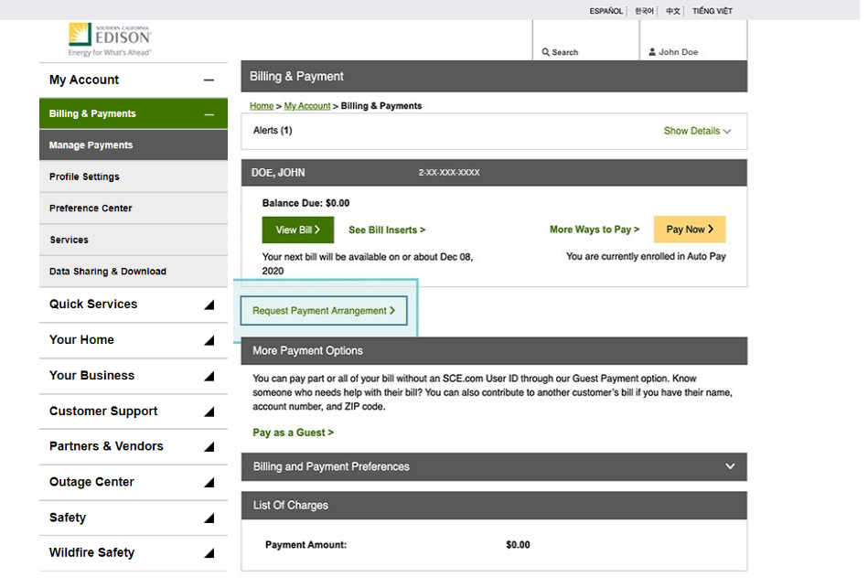Expand the Customer Support menu
Screen dimensions: 868x588
click(x=209, y=412)
